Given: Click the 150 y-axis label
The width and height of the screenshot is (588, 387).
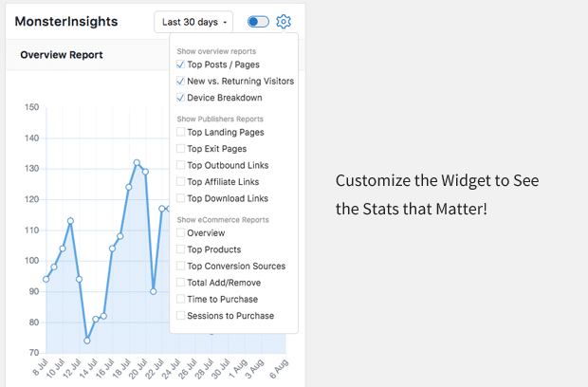Looking at the screenshot, I should (x=32, y=107).
